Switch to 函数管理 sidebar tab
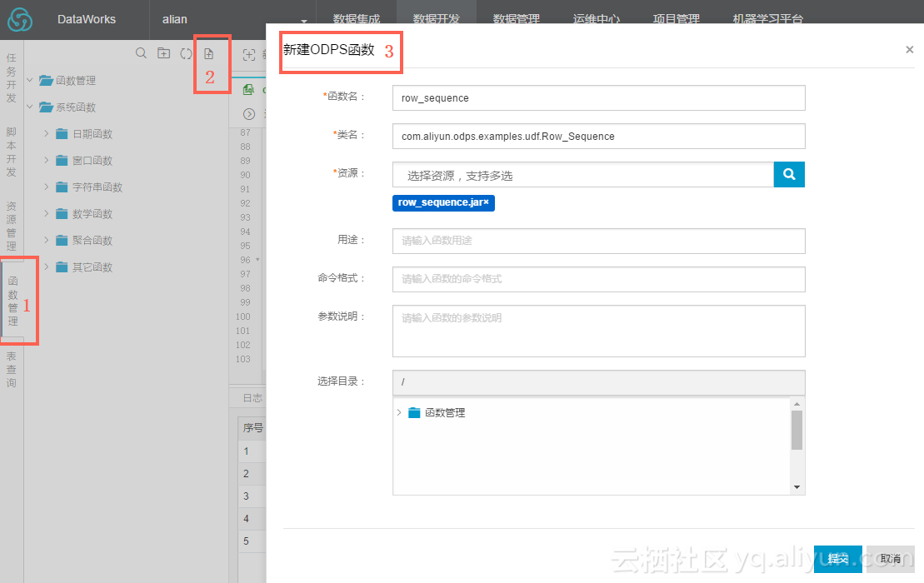The image size is (924, 583). click(x=13, y=301)
